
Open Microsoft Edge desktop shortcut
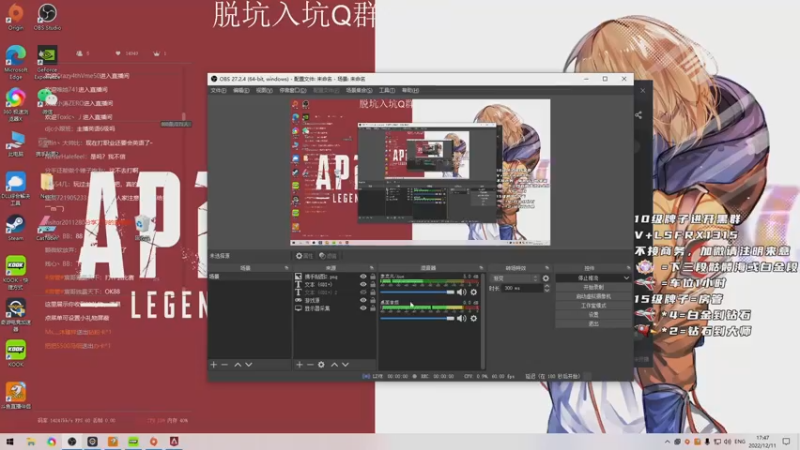pos(16,62)
